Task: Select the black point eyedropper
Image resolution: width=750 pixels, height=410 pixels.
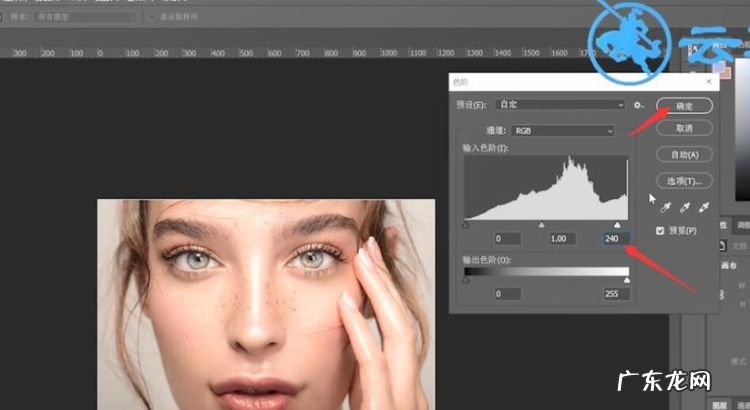Action: pyautogui.click(x=666, y=207)
